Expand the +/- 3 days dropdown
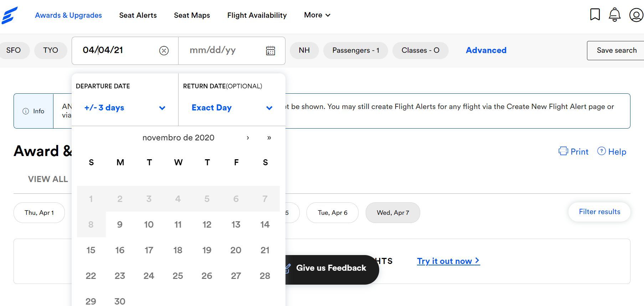644x306 pixels. pos(125,108)
